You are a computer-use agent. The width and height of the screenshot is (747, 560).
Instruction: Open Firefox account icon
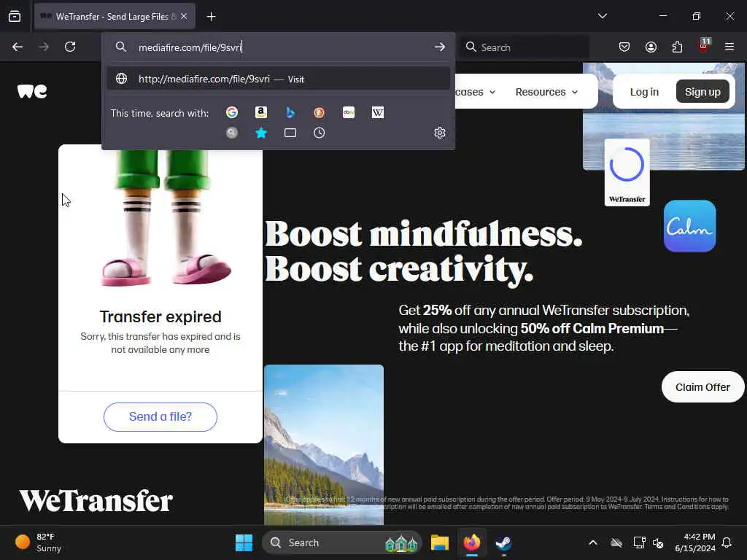pos(651,47)
